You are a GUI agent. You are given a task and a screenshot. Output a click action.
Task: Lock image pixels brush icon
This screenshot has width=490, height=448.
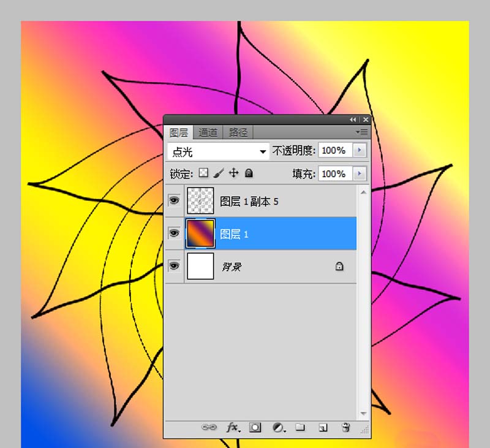[x=219, y=173]
